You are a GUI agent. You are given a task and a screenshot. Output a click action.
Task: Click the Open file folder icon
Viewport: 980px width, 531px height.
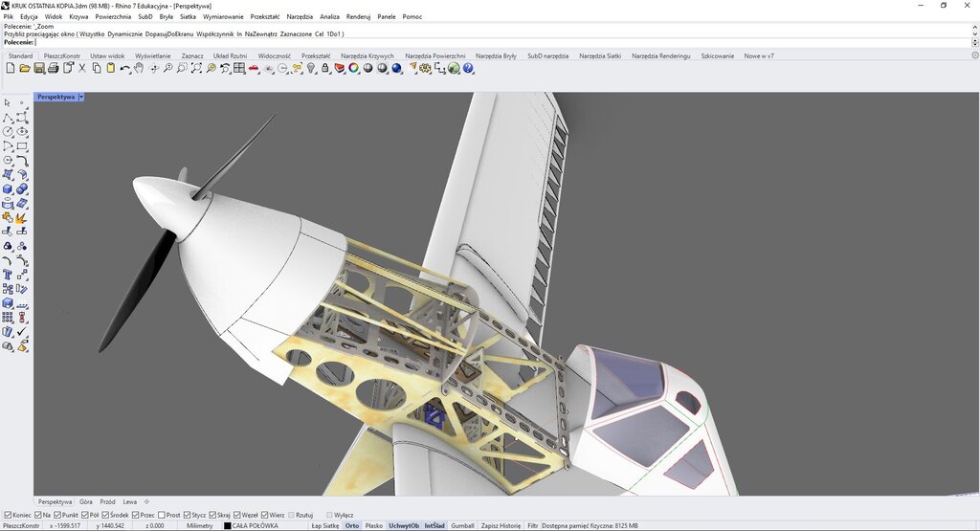[x=25, y=69]
